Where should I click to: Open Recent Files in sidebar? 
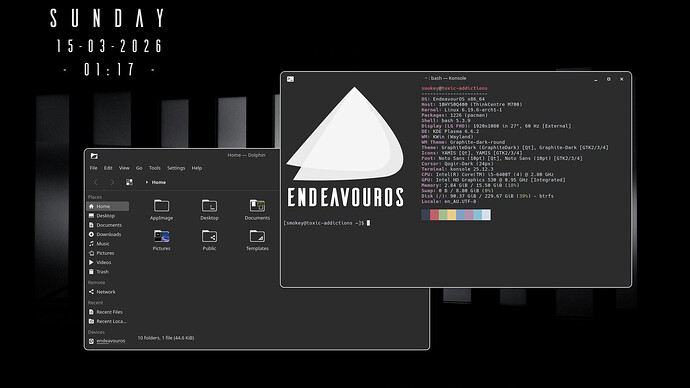pyautogui.click(x=108, y=312)
